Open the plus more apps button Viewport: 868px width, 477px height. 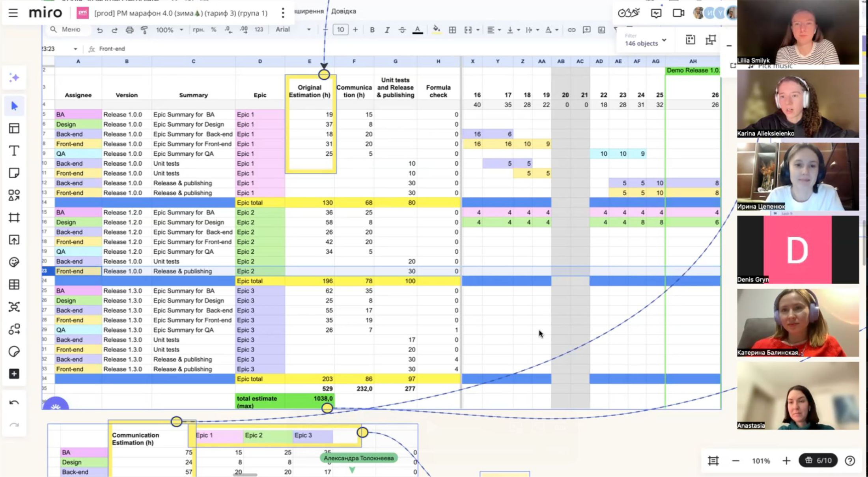click(x=14, y=374)
